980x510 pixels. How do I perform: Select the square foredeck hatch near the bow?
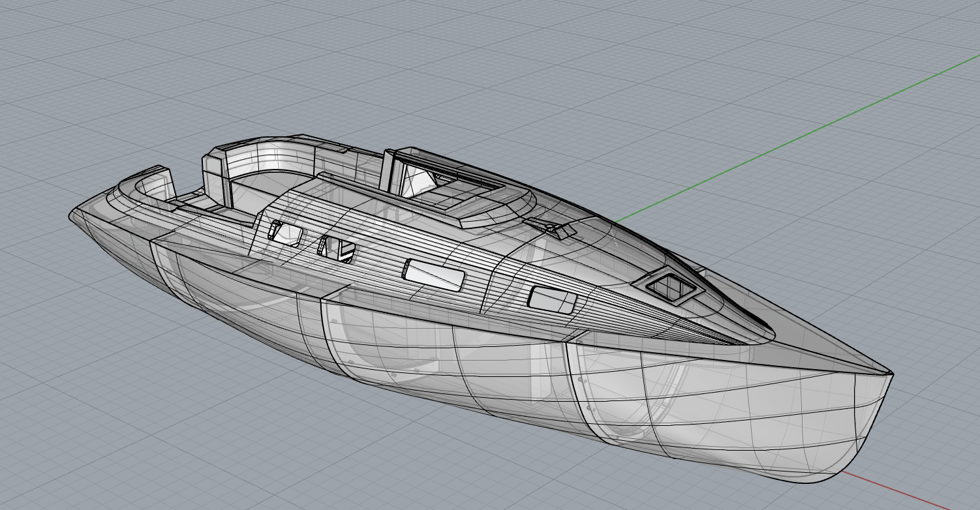[668, 287]
